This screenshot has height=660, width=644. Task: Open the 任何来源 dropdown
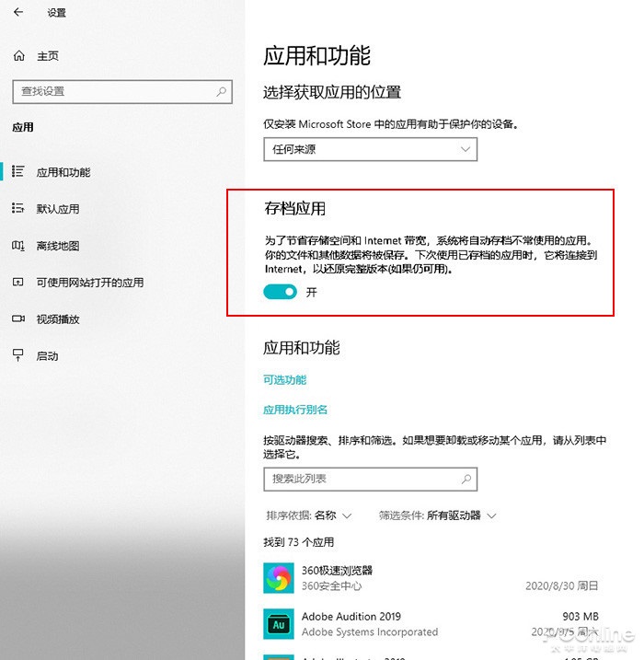370,149
